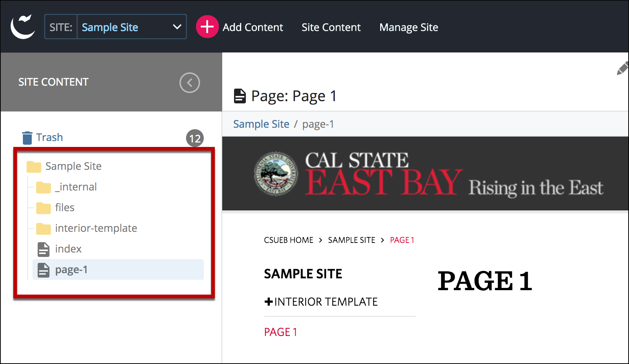Click the index page document icon
629x364 pixels.
click(44, 250)
